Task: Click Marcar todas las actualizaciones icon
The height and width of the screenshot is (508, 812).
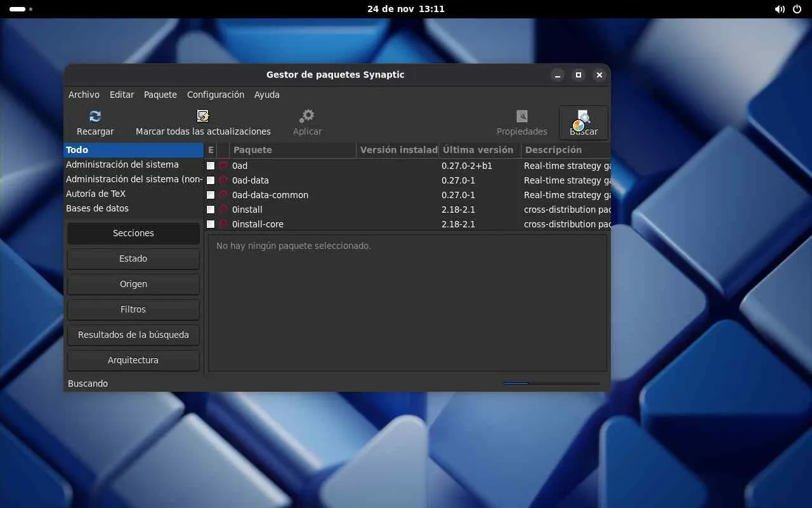Action: [x=203, y=116]
